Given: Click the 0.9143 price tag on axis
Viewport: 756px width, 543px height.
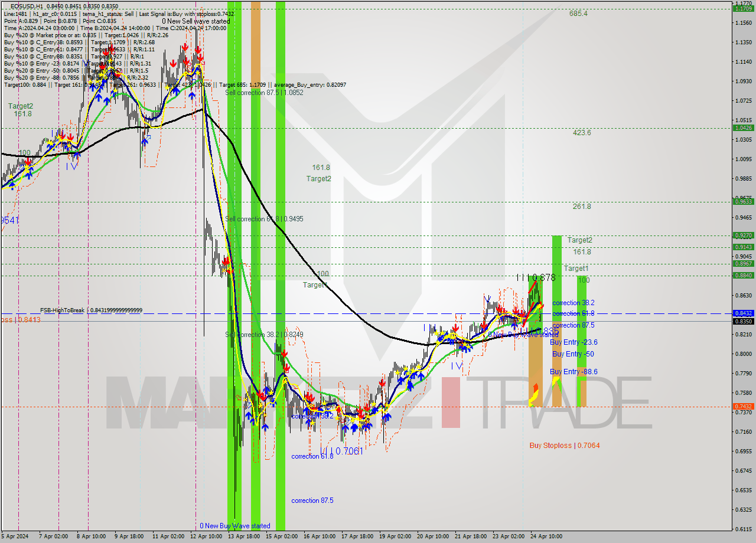Looking at the screenshot, I should pyautogui.click(x=743, y=247).
